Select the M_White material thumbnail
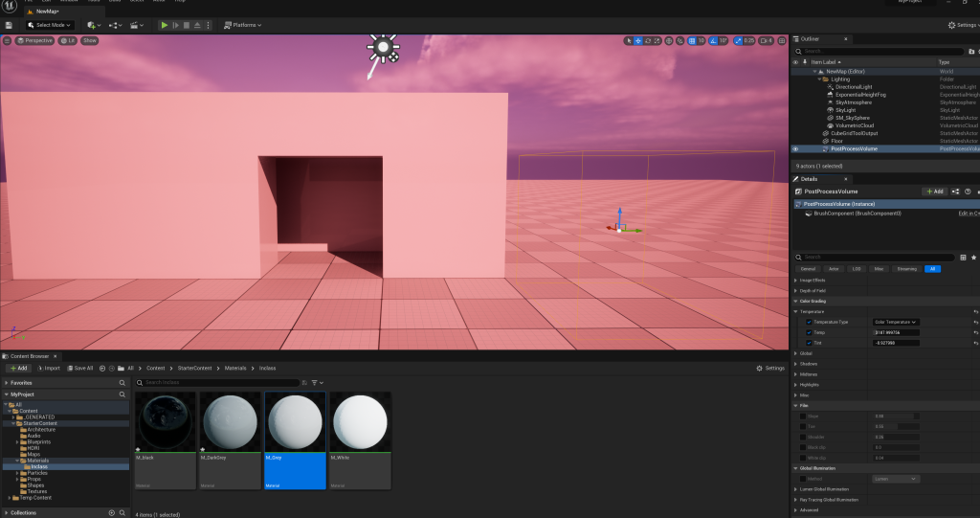 pos(360,422)
